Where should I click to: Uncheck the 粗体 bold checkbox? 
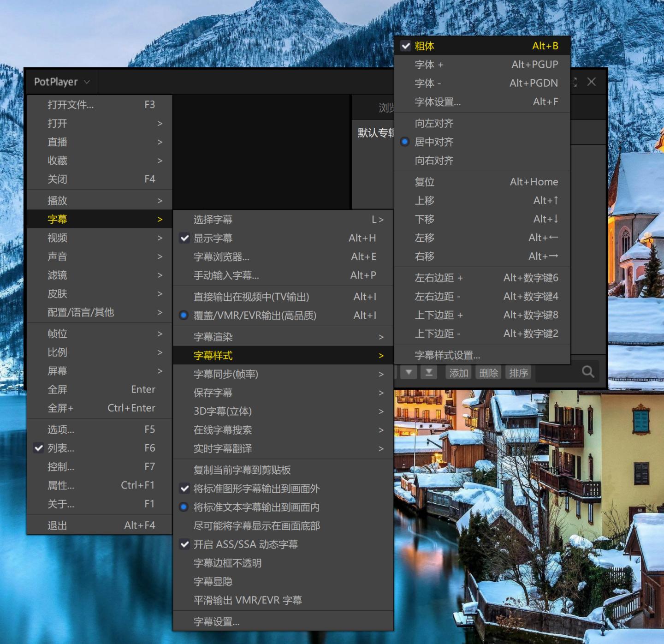[406, 46]
